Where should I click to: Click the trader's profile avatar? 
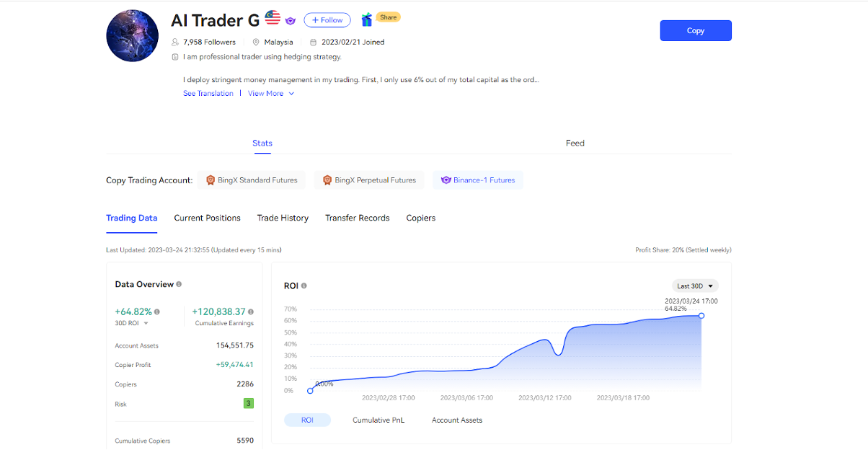133,36
